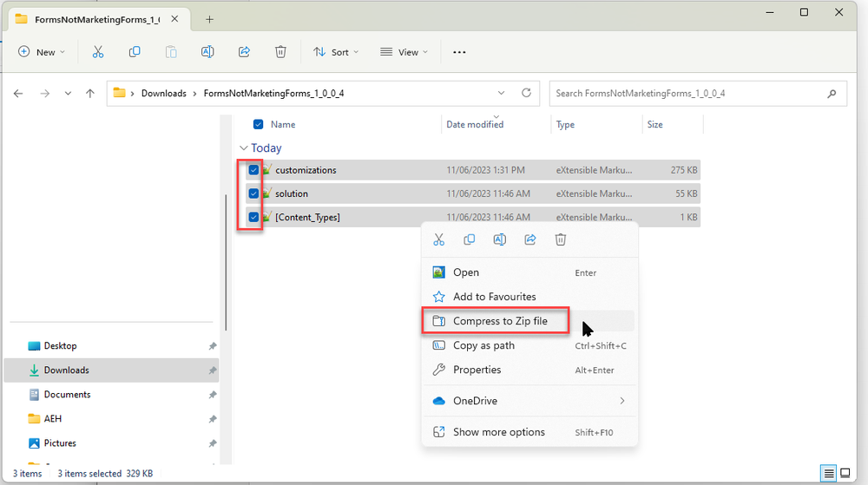Click the Paste icon in the toolbar

[x=171, y=52]
